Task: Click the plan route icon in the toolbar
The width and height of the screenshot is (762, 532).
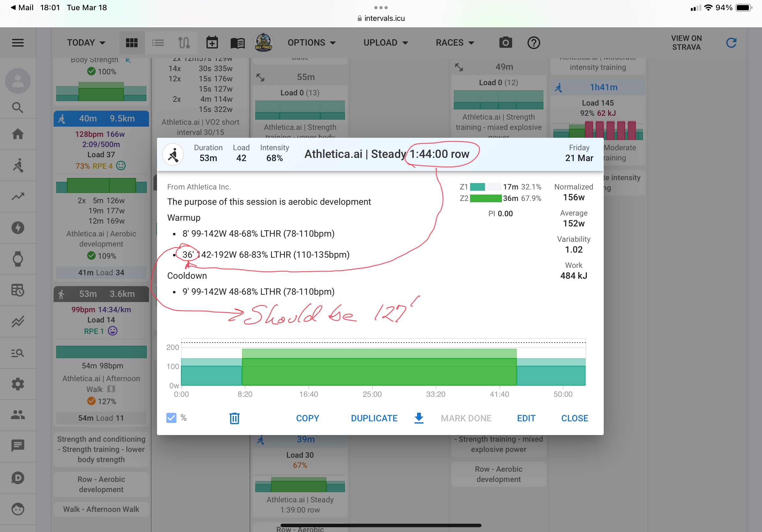Action: point(184,43)
